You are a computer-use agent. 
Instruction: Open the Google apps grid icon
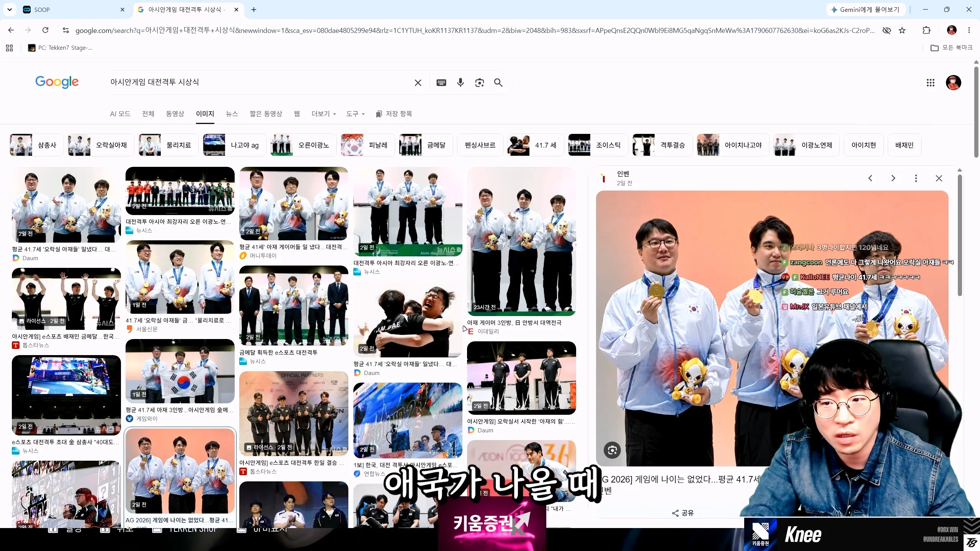point(931,83)
